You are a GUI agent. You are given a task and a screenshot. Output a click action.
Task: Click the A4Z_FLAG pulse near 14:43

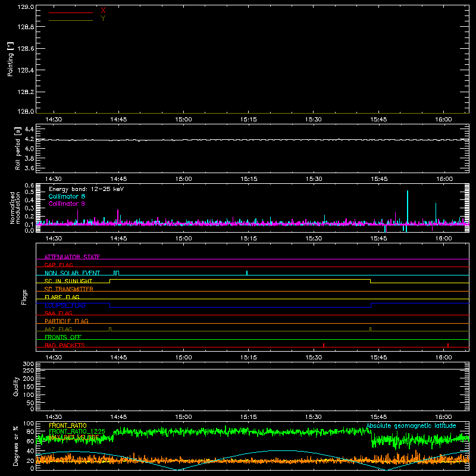point(110,330)
